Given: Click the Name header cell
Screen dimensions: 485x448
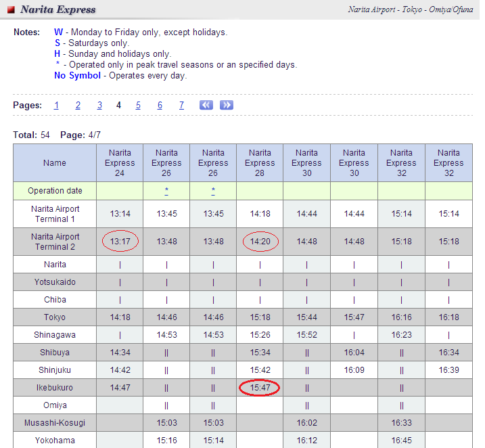Looking at the screenshot, I should click(x=55, y=162).
